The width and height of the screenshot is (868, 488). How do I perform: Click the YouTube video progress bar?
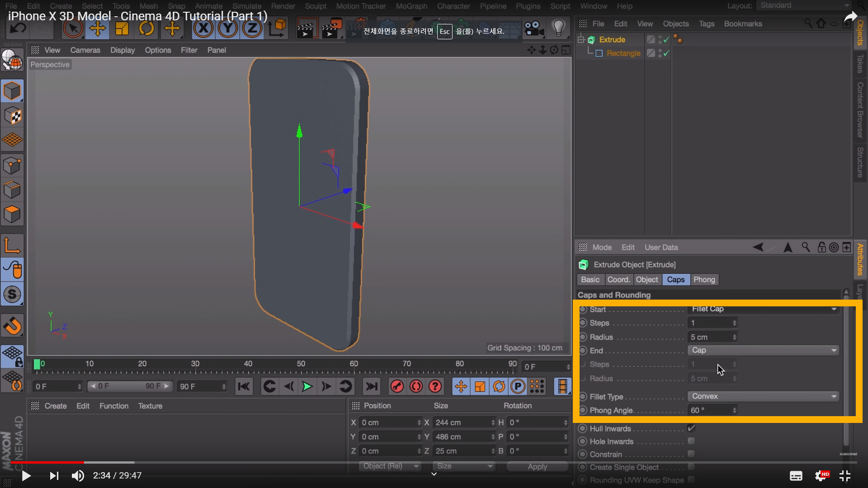click(434, 462)
